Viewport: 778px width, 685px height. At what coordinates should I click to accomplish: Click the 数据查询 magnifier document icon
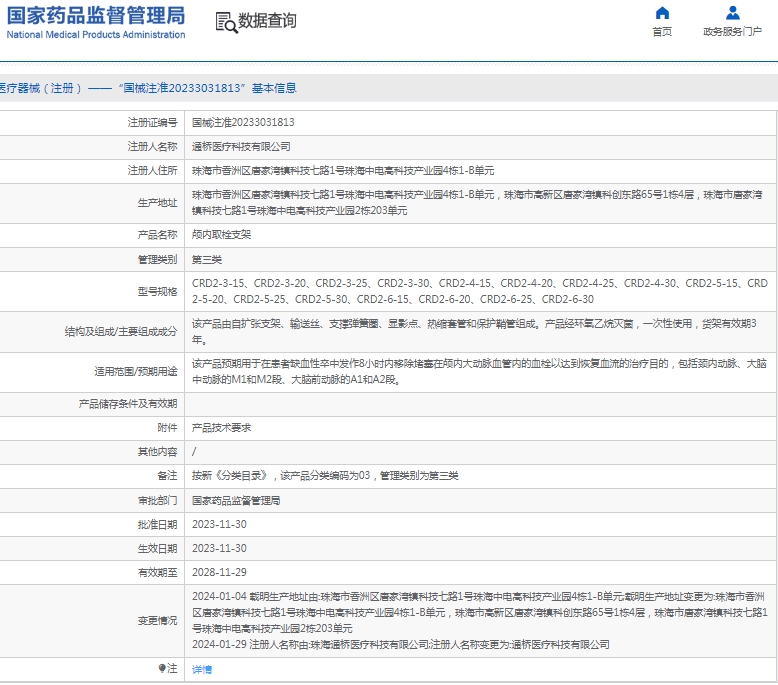tap(226, 23)
